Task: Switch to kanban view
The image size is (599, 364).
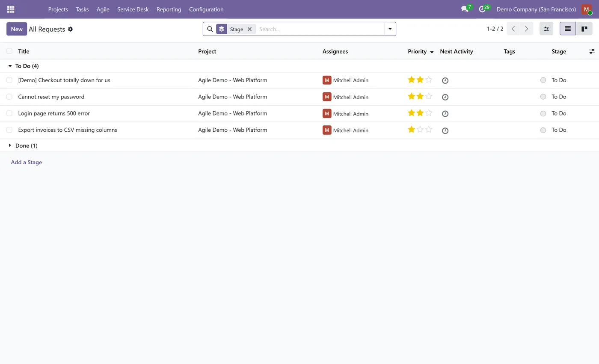Action: coord(584,29)
